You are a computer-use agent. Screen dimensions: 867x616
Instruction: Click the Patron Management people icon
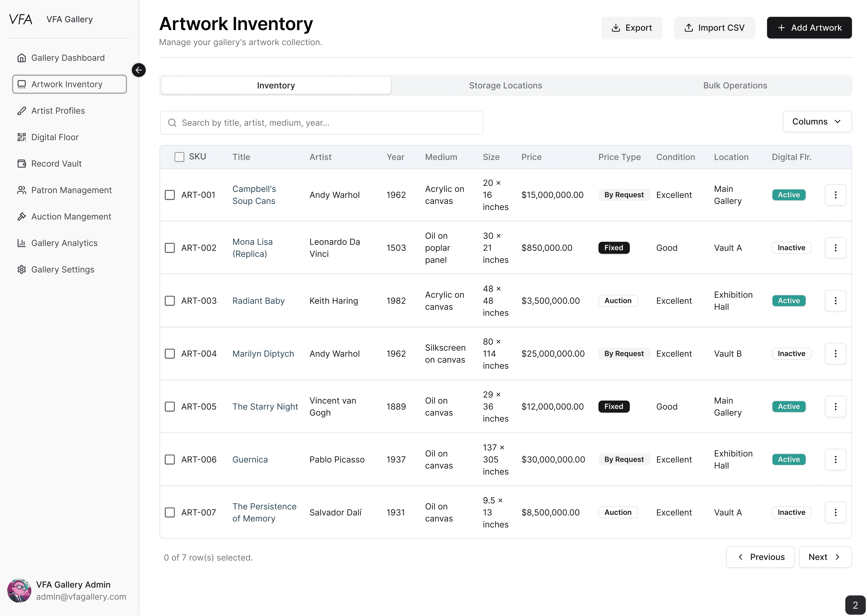22,190
